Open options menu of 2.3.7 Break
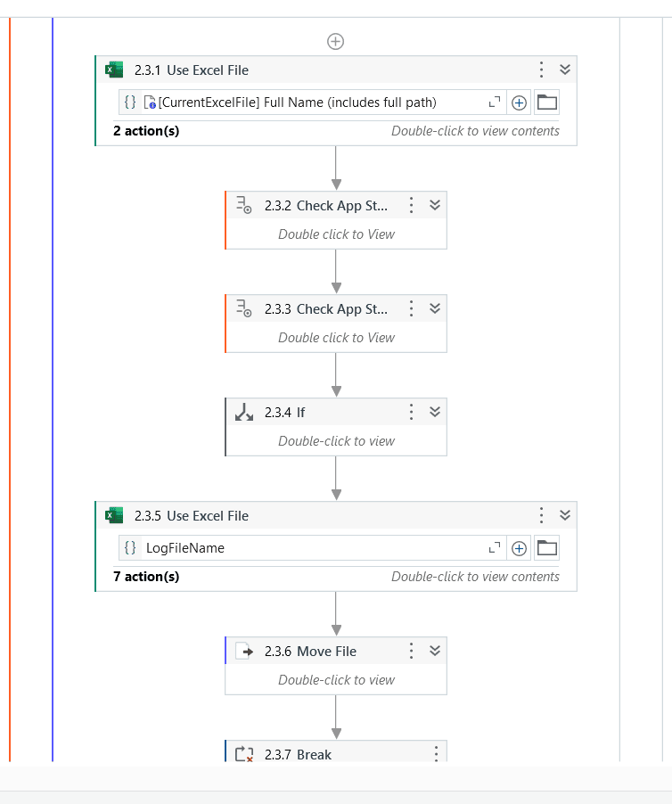Viewport: 672px width, 804px height. pyautogui.click(x=436, y=754)
